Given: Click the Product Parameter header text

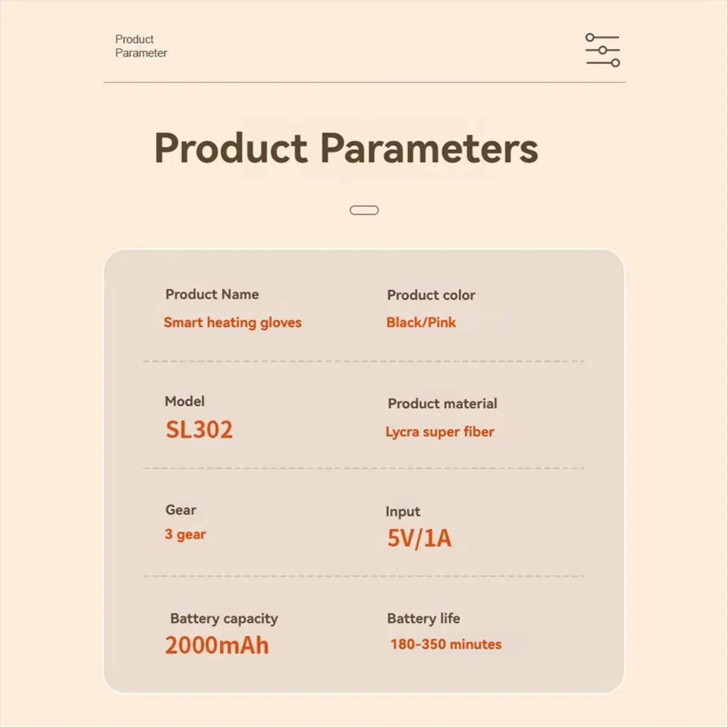Looking at the screenshot, I should click(141, 46).
